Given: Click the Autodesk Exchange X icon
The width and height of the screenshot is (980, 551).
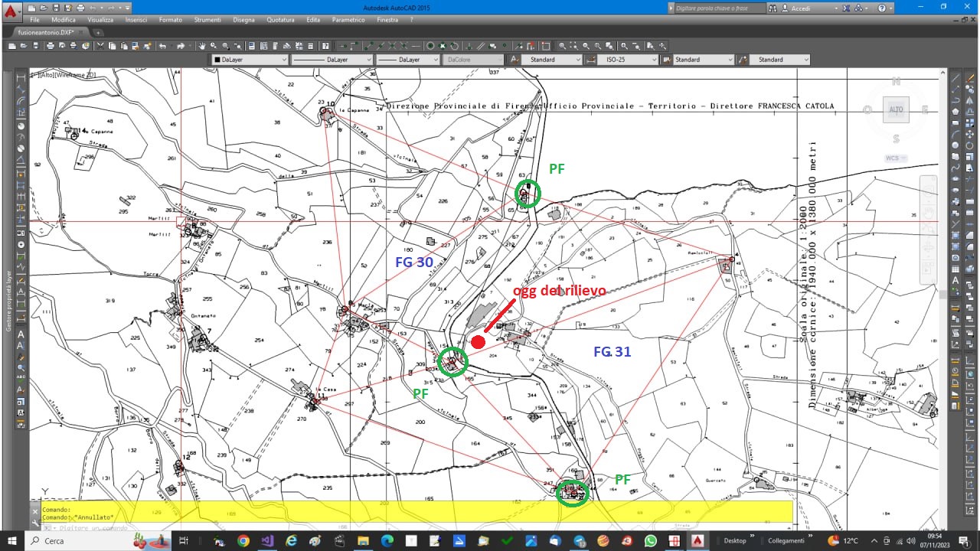Looking at the screenshot, I should point(846,8).
